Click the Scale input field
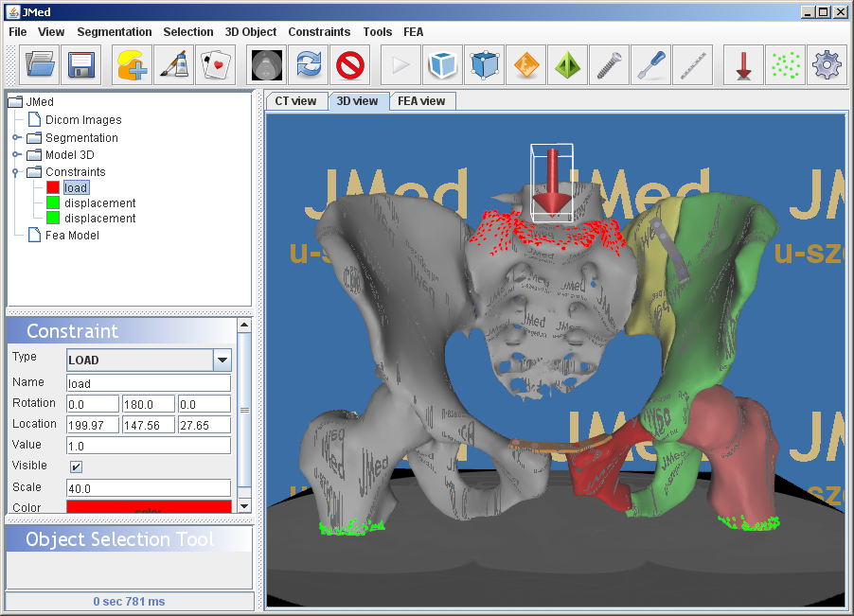Viewport: 854px width, 616px height. (148, 488)
